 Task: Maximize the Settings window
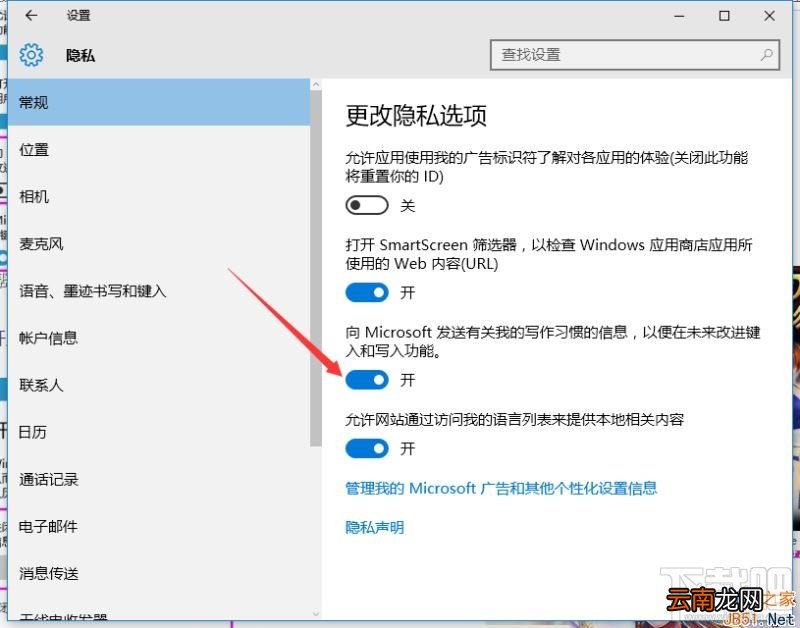pos(724,16)
